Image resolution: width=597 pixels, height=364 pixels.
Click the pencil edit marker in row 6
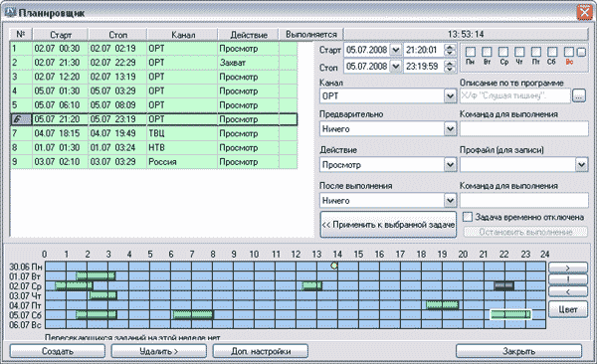pyautogui.click(x=18, y=119)
